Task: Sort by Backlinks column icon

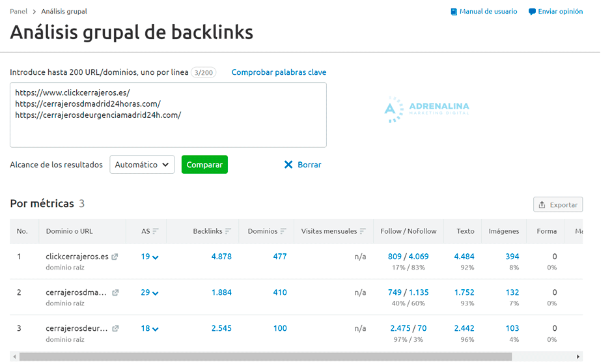Action: tap(228, 231)
